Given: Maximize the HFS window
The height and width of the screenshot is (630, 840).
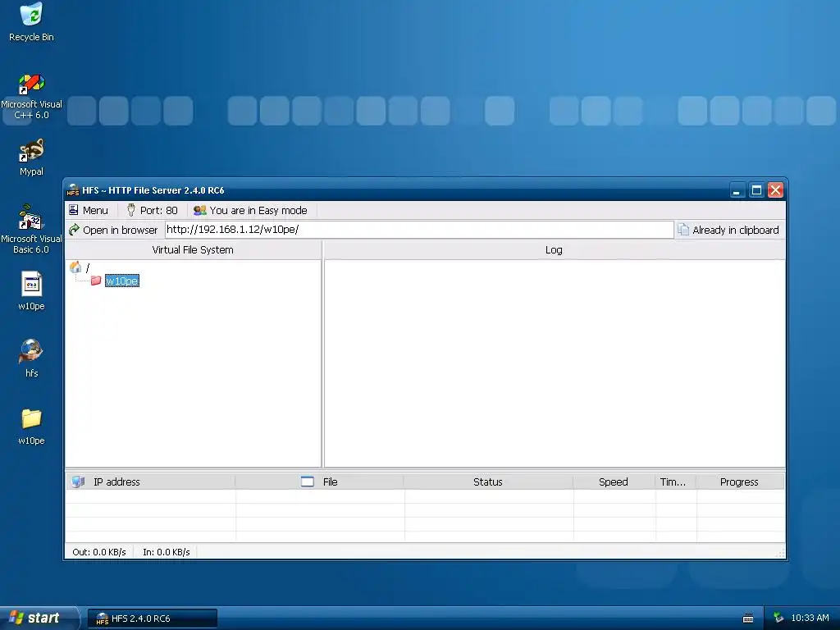Looking at the screenshot, I should [x=756, y=190].
